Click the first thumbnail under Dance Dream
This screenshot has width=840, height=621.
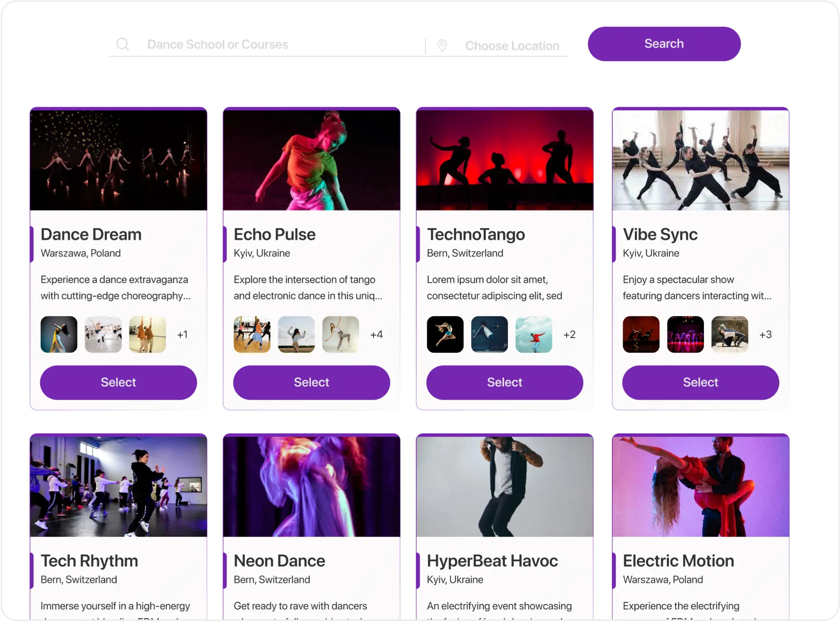[59, 334]
